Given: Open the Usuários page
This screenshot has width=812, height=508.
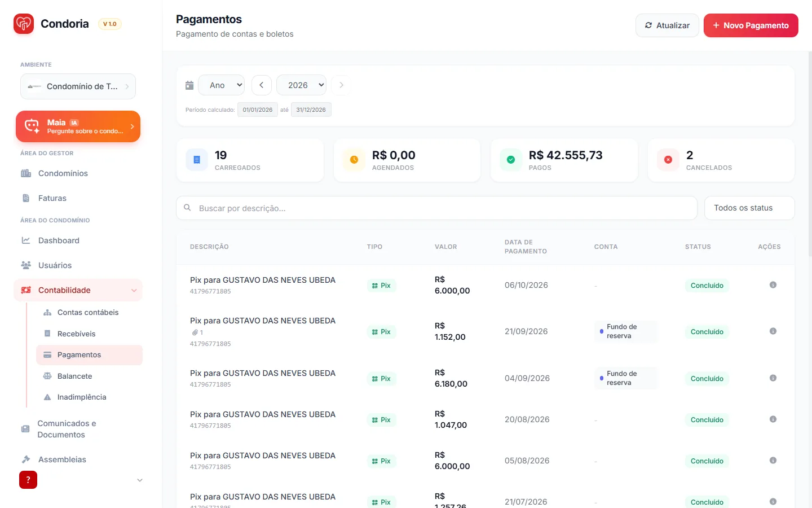Looking at the screenshot, I should (78, 265).
